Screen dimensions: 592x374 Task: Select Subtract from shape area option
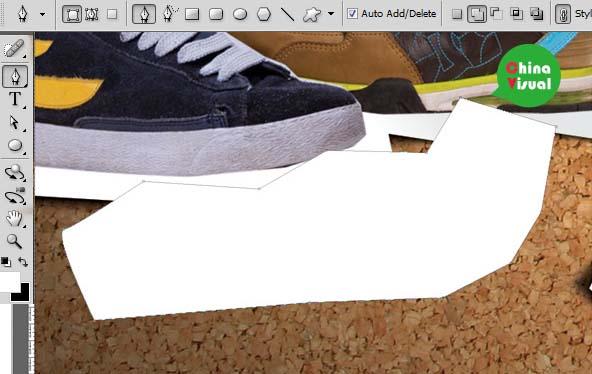pyautogui.click(x=496, y=14)
